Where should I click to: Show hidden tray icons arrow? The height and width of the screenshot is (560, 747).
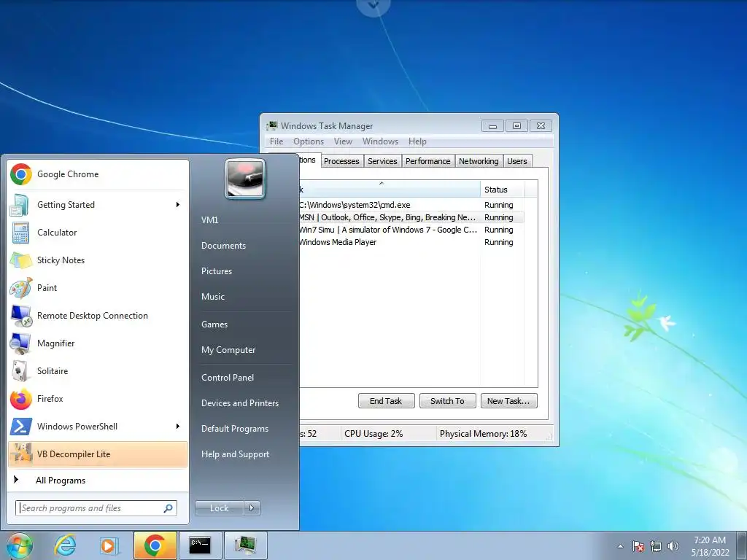[620, 547]
